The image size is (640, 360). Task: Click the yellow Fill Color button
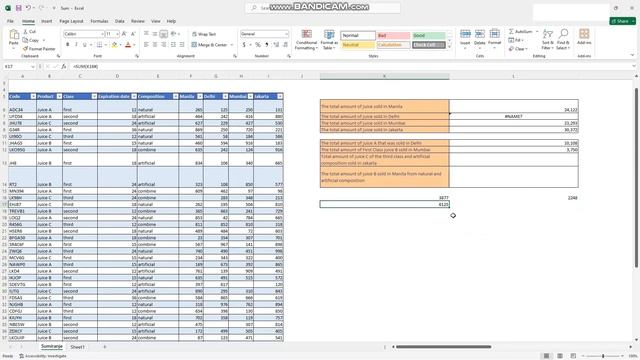(x=115, y=44)
